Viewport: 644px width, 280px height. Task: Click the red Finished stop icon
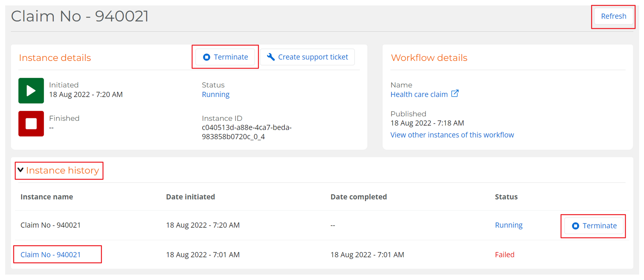click(31, 124)
